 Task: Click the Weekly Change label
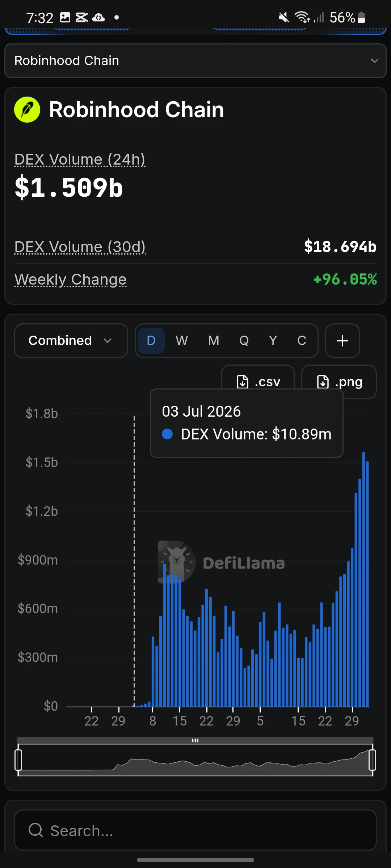pos(71,280)
